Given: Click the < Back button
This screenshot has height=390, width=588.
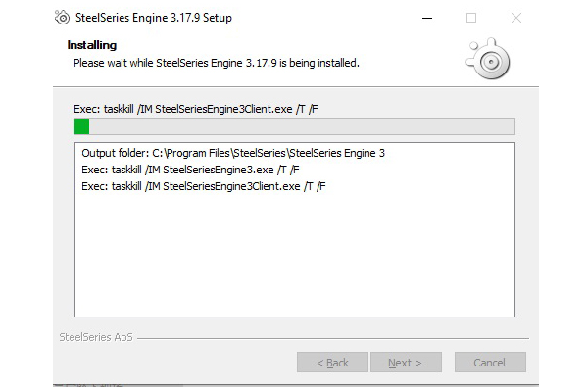Looking at the screenshot, I should click(332, 363).
